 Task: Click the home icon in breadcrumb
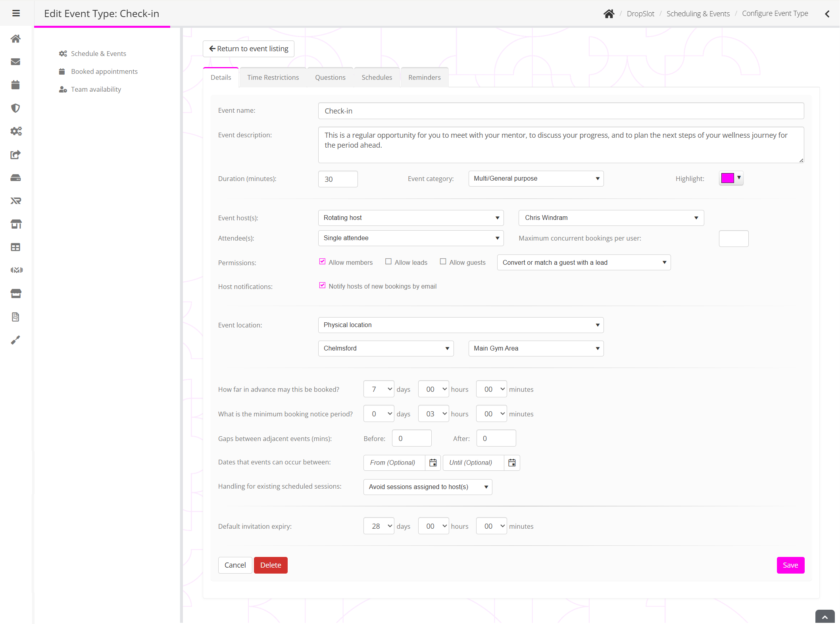coord(609,14)
